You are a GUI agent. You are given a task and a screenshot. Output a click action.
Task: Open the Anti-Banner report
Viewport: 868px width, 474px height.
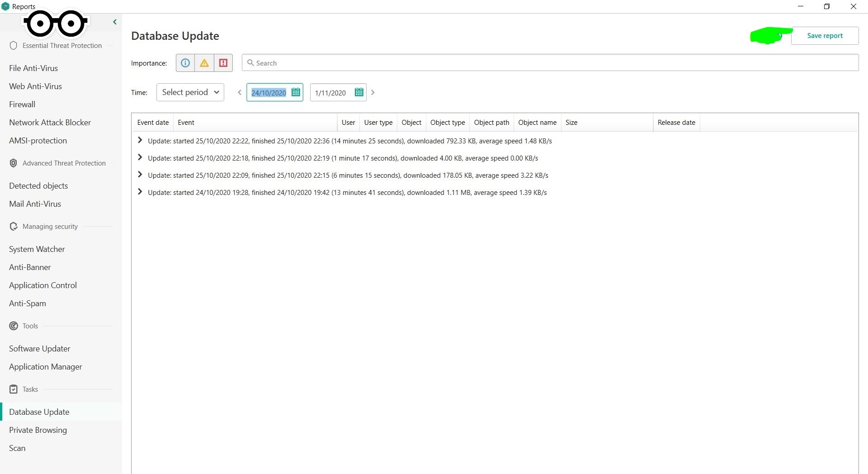pos(30,267)
